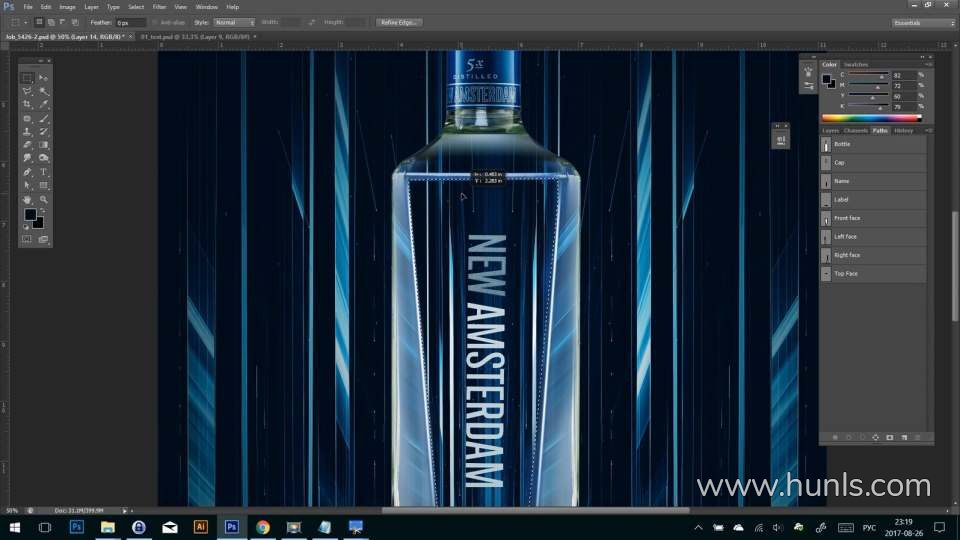Change the screen mode

(43, 239)
